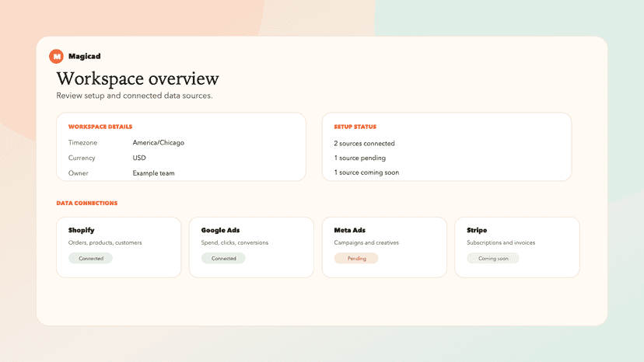This screenshot has height=362, width=644.
Task: Click 'Campaigns and creatives' description
Action: 366,242
